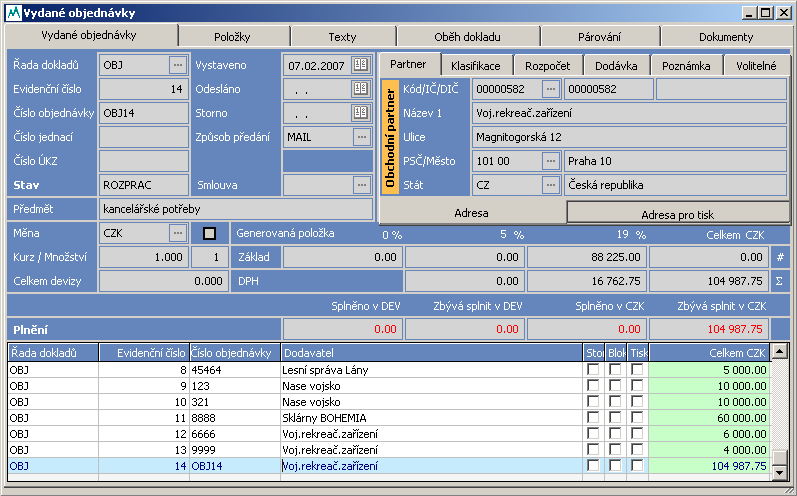Check Tisk box for Lesní správa Lány row
This screenshot has width=797, height=496.
click(x=637, y=370)
